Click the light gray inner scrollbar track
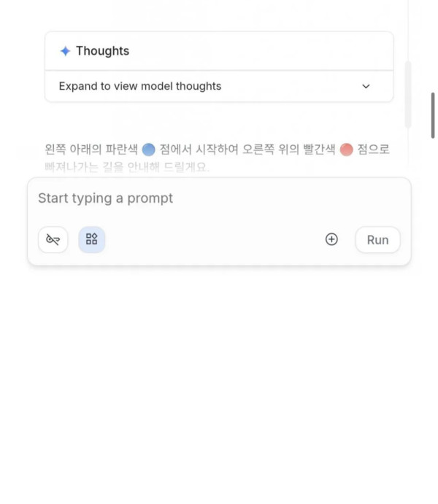This screenshot has height=504, width=438. pyautogui.click(x=407, y=95)
